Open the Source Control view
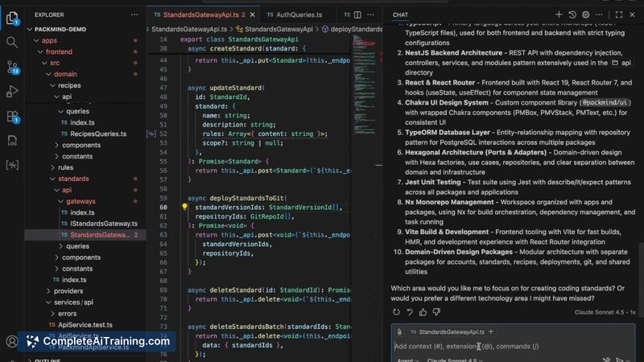This screenshot has height=362, width=644. coord(12,67)
